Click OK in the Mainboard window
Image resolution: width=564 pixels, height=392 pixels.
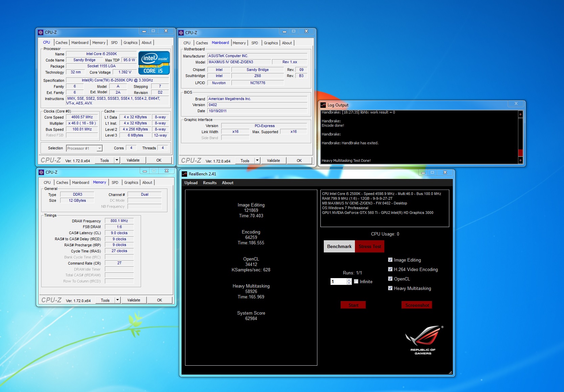[299, 161]
